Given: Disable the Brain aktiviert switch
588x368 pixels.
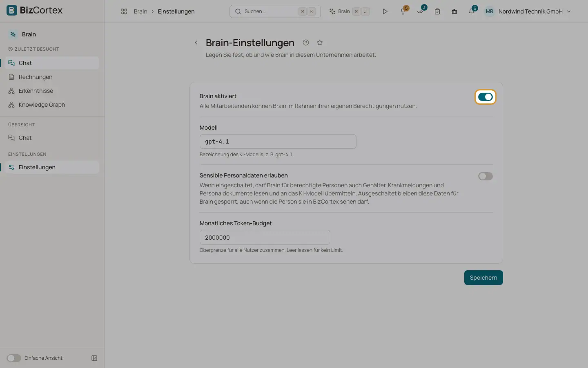Looking at the screenshot, I should coord(486,97).
